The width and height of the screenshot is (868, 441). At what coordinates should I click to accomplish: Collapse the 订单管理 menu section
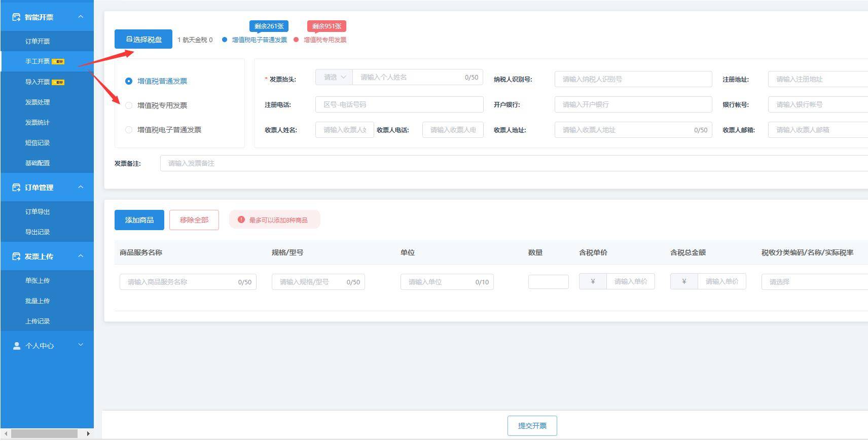(x=81, y=187)
